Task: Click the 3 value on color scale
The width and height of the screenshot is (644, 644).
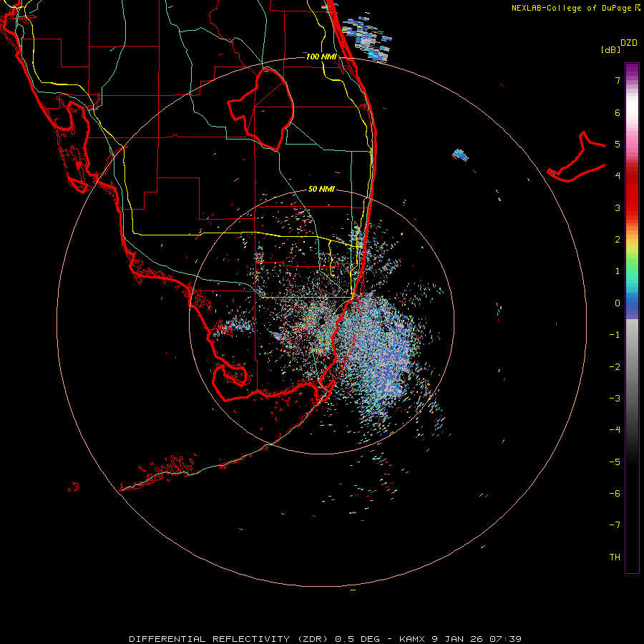Action: click(618, 208)
